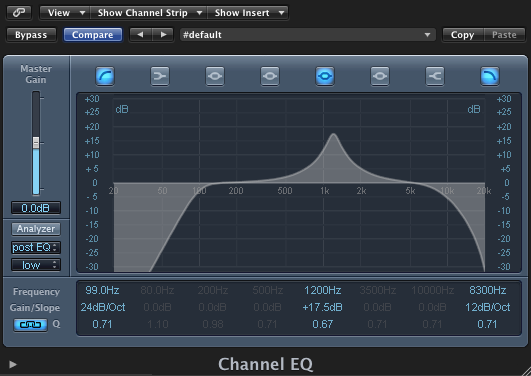Enable the 500Hz parametric band icon
The height and width of the screenshot is (376, 531).
click(x=270, y=76)
